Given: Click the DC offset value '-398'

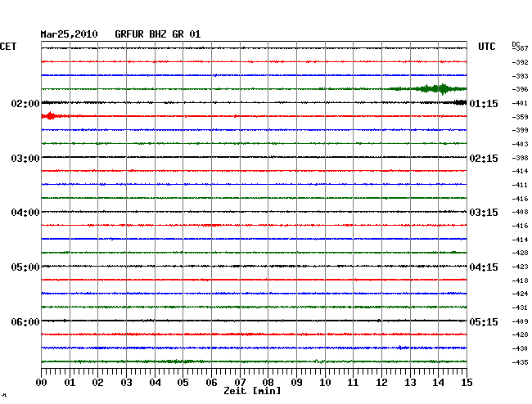Looking at the screenshot, I should pyautogui.click(x=520, y=159).
